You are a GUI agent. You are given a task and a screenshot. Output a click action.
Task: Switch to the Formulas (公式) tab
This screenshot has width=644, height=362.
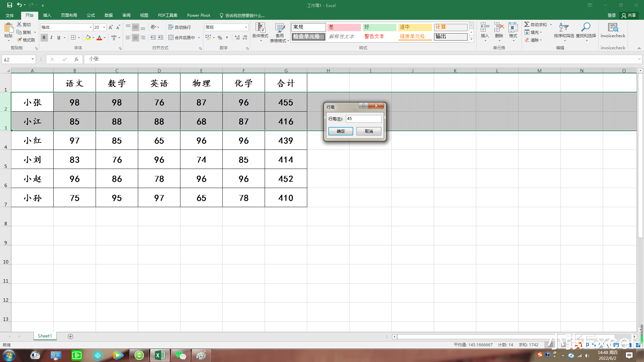click(91, 15)
